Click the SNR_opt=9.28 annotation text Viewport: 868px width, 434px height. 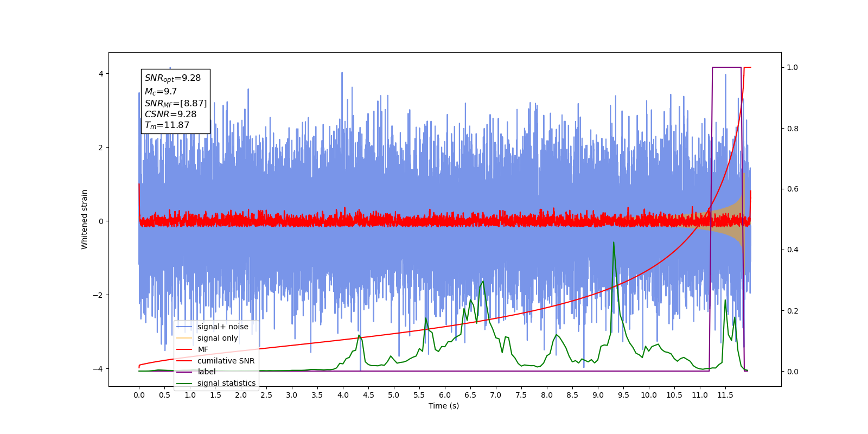pyautogui.click(x=173, y=78)
